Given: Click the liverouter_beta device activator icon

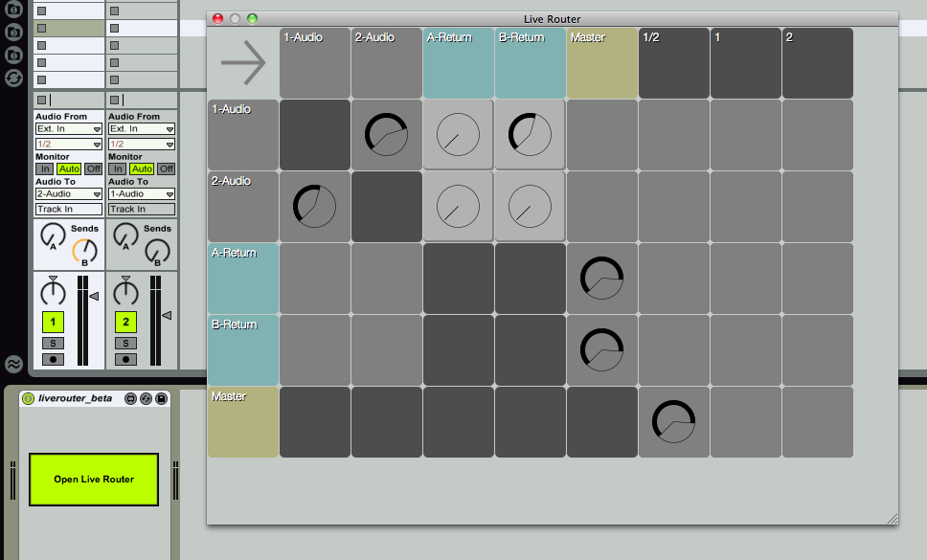Looking at the screenshot, I should (29, 398).
